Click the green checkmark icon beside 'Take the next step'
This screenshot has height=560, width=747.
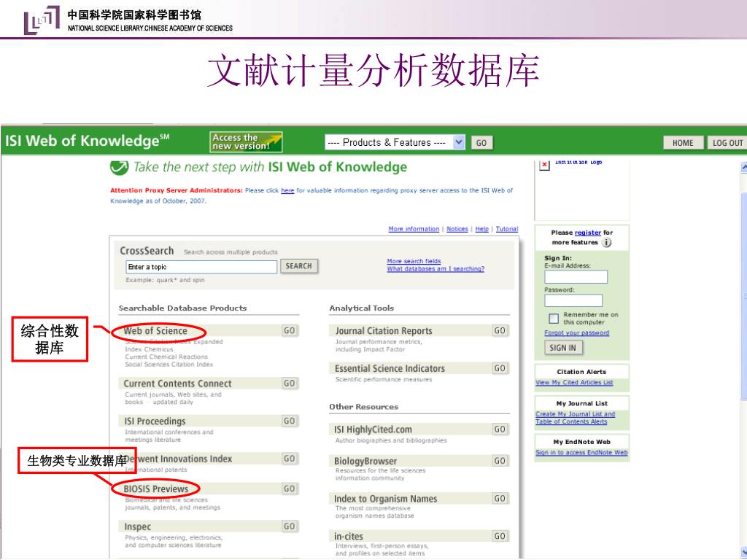[119, 167]
